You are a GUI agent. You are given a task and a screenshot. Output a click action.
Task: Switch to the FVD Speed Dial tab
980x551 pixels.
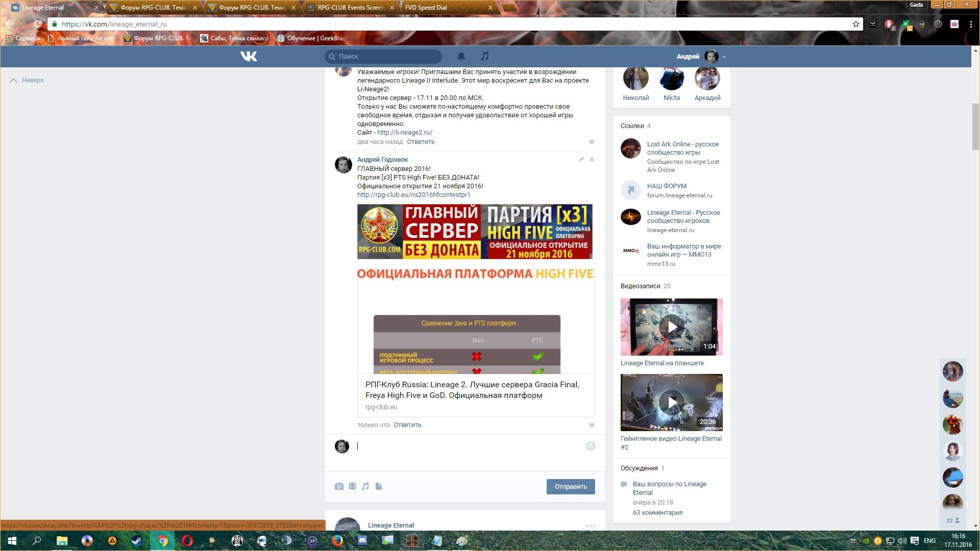[x=426, y=8]
